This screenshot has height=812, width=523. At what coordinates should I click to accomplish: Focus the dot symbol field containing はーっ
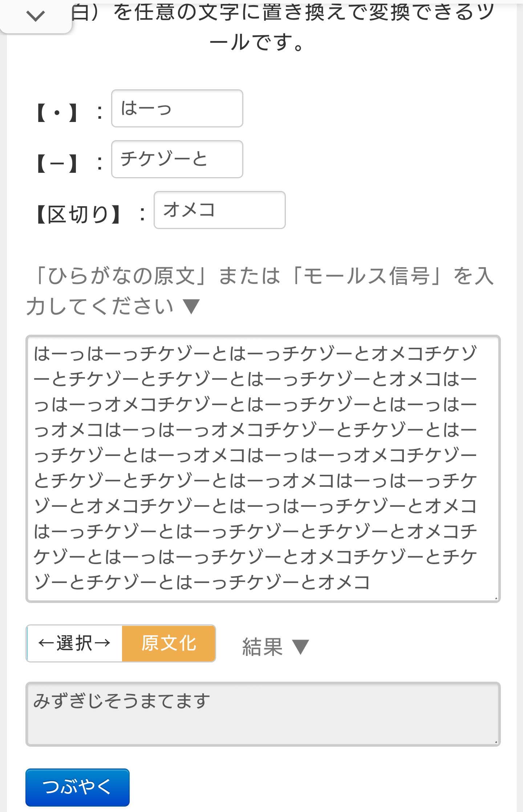click(177, 109)
